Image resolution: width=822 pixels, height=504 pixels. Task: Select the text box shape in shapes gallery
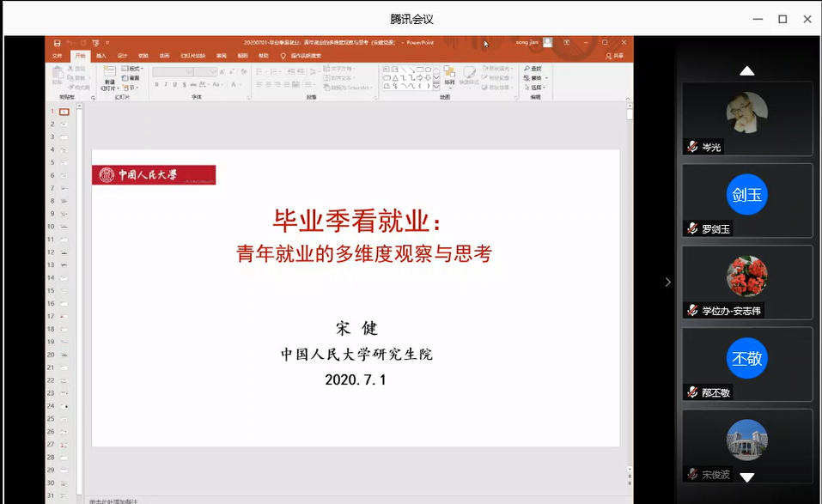click(x=387, y=70)
